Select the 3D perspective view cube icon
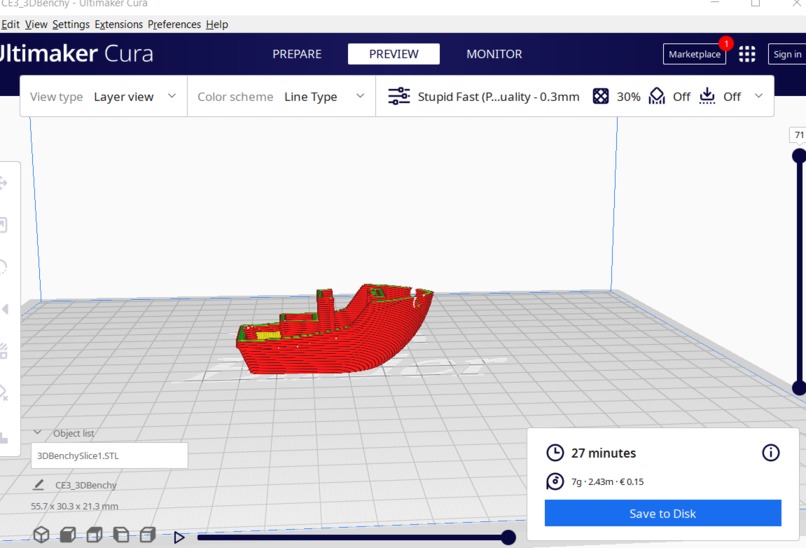The width and height of the screenshot is (806, 548). pyautogui.click(x=41, y=535)
